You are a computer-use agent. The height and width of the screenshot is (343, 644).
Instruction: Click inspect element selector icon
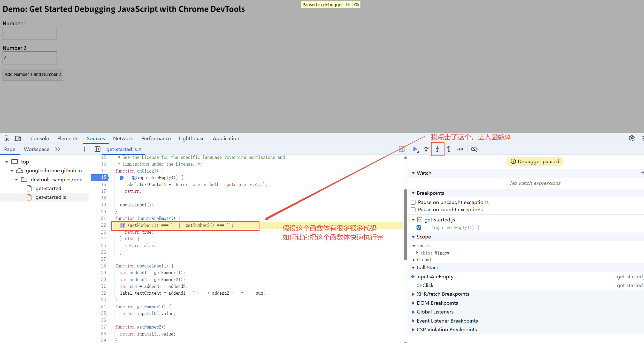click(7, 138)
